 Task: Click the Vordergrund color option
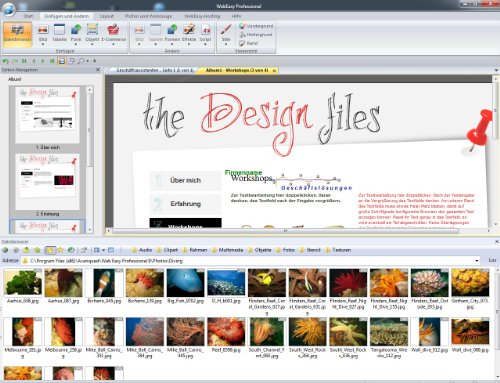point(256,26)
